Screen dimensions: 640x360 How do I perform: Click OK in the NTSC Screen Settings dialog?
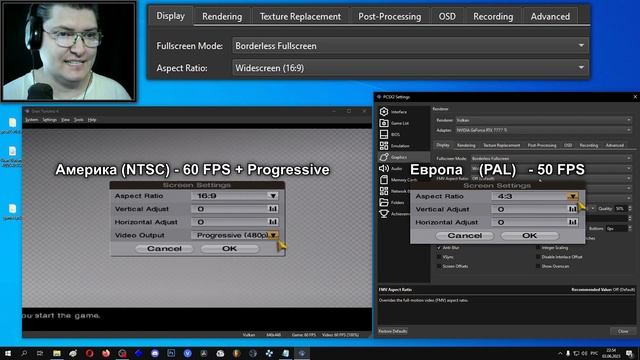(x=229, y=249)
